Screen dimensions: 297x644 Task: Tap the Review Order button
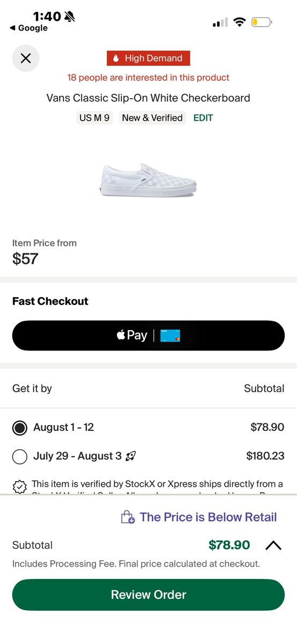148,595
